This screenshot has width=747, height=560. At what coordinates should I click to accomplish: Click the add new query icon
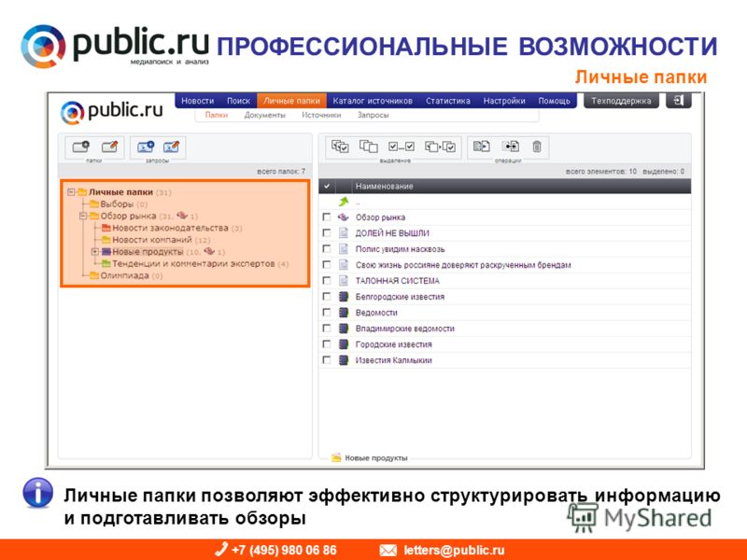pyautogui.click(x=146, y=147)
